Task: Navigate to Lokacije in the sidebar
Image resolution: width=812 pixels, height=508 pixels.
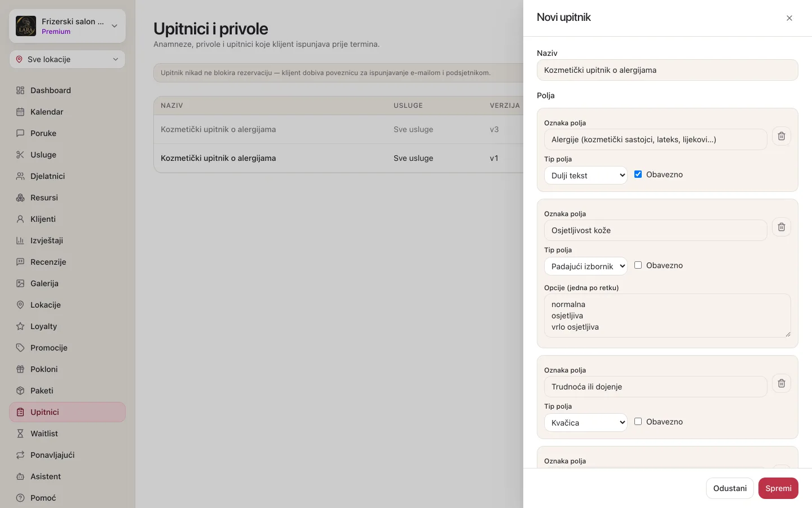Action: point(67,305)
